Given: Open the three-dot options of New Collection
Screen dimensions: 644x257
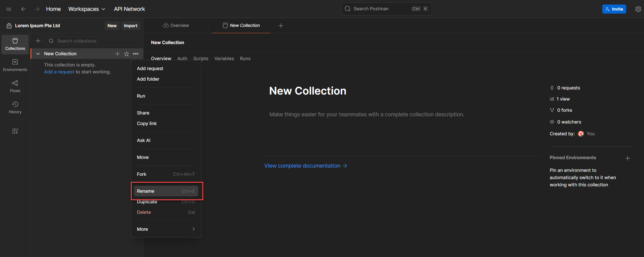Looking at the screenshot, I should [136, 54].
